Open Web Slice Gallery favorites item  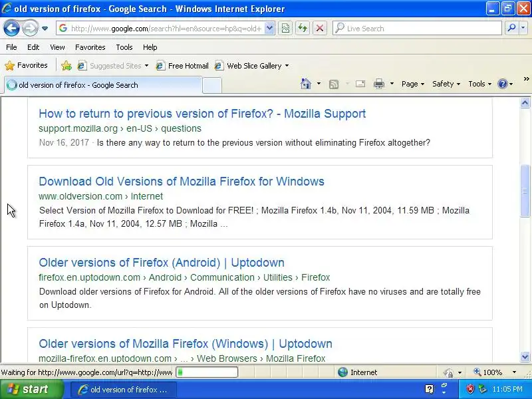pos(252,65)
